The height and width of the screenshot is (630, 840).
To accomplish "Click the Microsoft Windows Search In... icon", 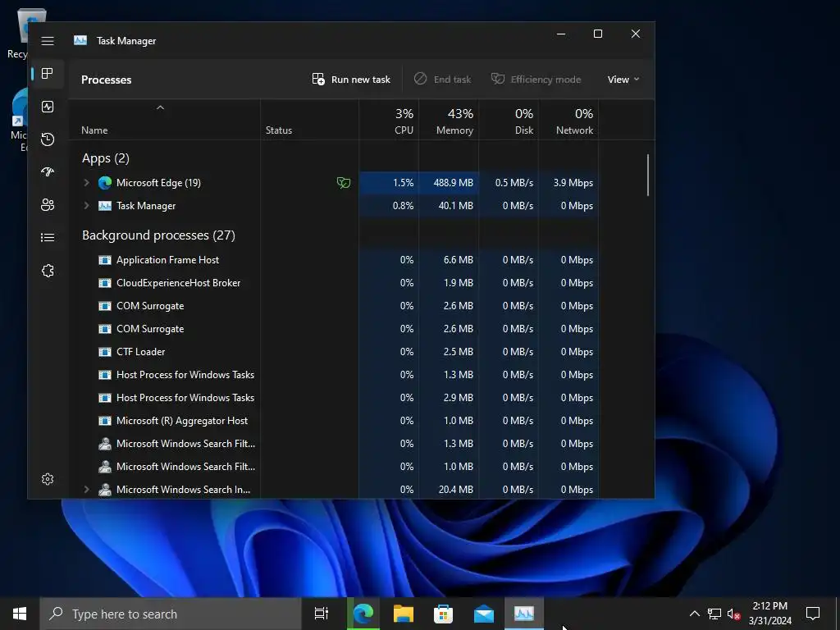I will coord(105,490).
